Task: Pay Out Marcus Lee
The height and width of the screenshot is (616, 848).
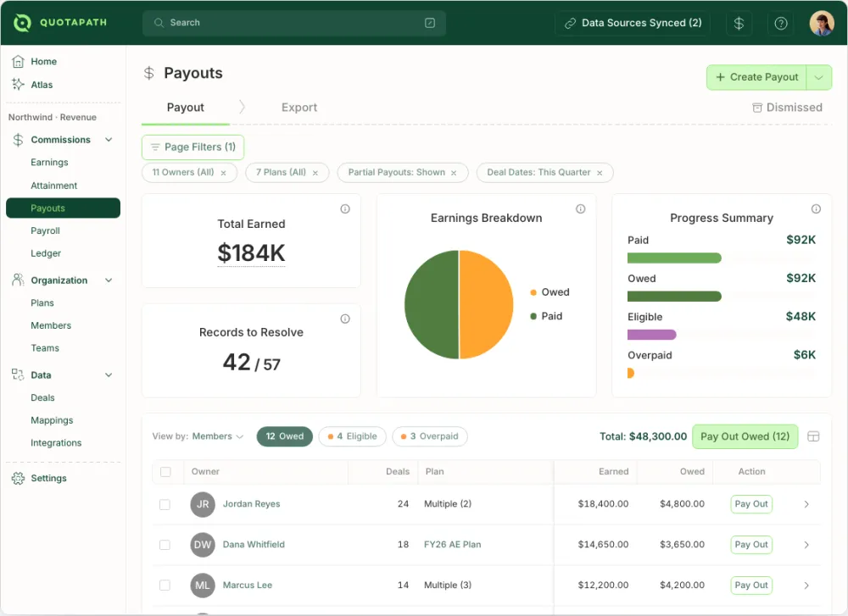Action: 751,585
